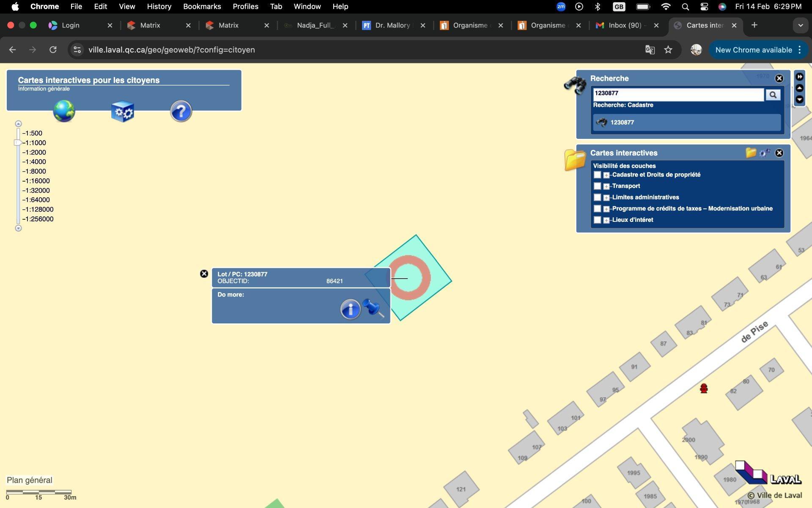812x508 pixels.
Task: Expand Programme de crédits de taxes group
Action: click(x=606, y=209)
